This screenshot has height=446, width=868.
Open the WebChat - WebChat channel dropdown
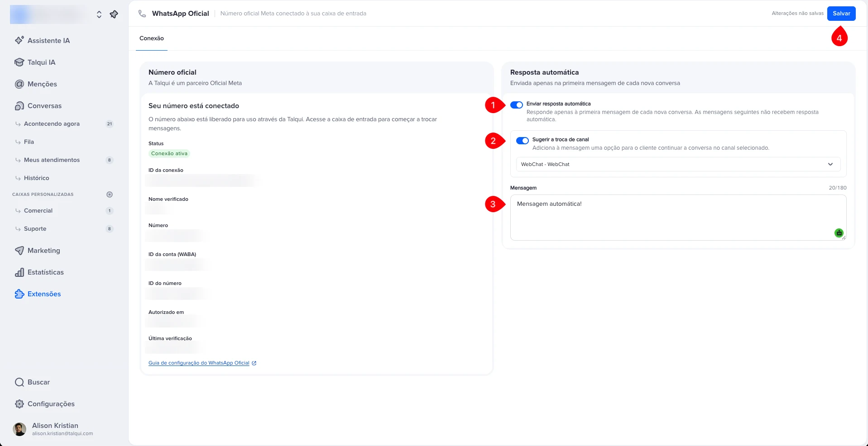point(678,164)
